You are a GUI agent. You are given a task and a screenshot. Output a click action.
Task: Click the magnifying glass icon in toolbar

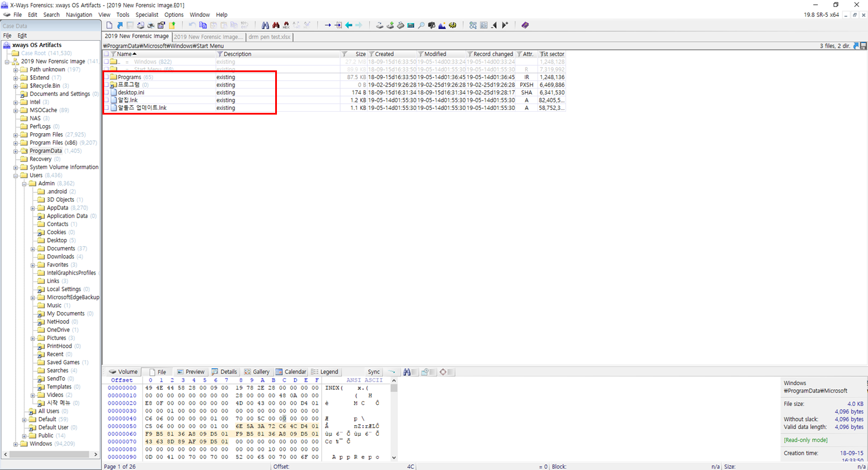click(x=421, y=25)
